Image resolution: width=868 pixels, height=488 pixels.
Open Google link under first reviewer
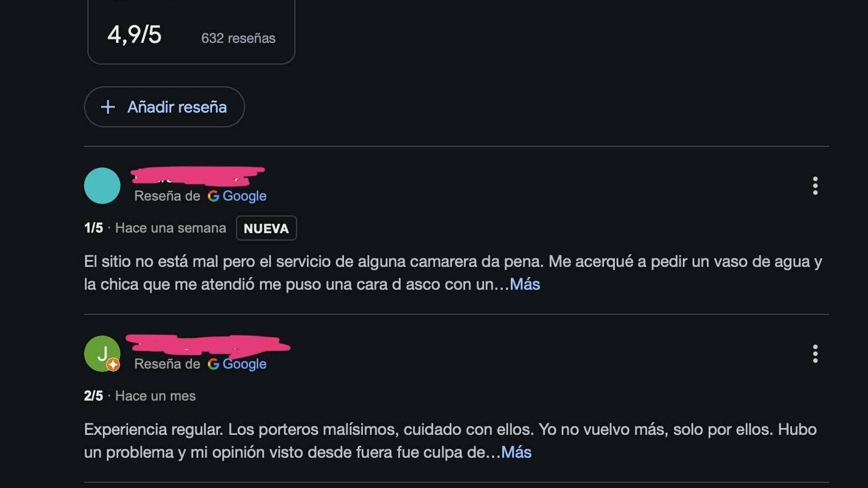click(244, 196)
